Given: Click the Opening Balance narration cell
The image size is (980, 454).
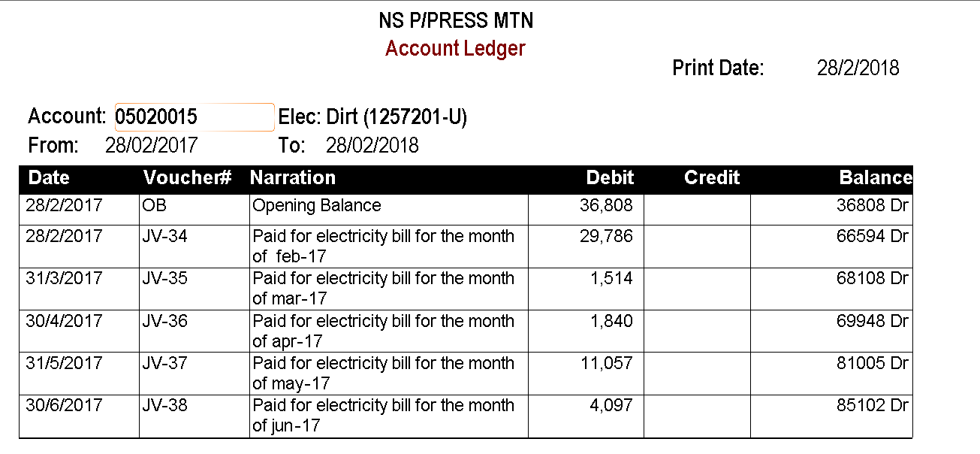Looking at the screenshot, I should tap(317, 206).
